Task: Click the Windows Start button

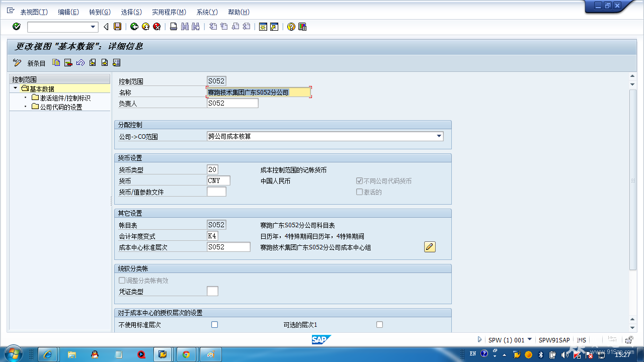Action: pyautogui.click(x=13, y=354)
